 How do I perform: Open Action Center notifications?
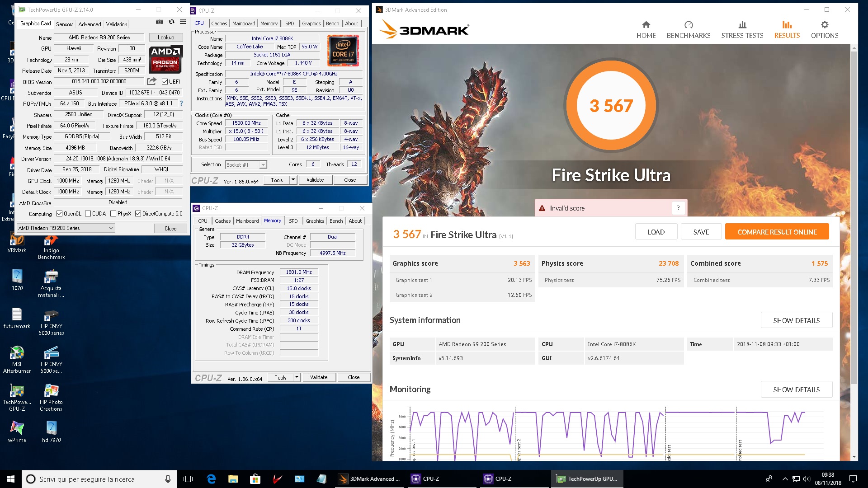[853, 479]
